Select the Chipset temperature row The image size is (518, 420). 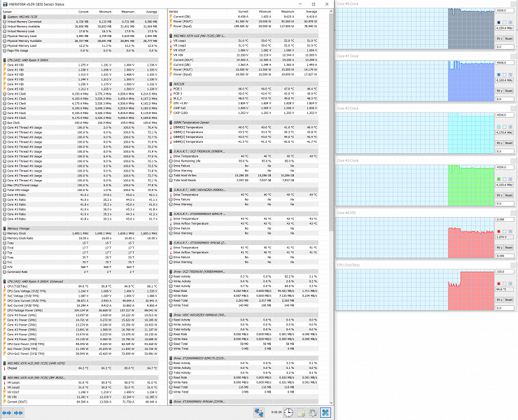click(80, 368)
